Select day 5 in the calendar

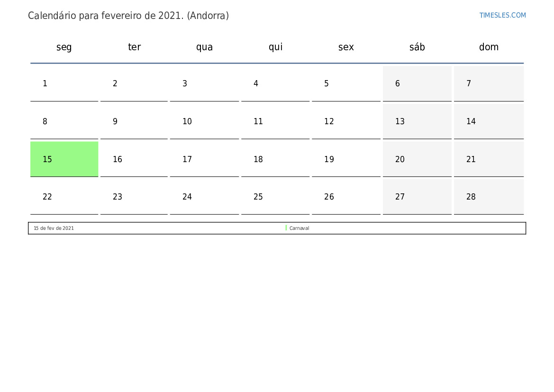tap(346, 84)
